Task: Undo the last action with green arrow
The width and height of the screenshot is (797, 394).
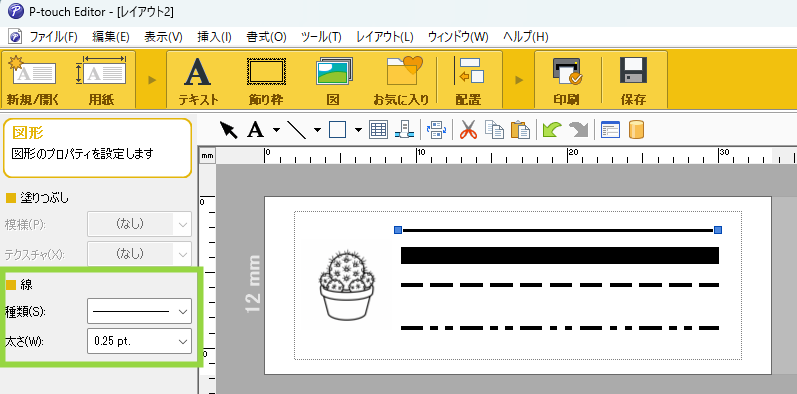Action: (551, 130)
